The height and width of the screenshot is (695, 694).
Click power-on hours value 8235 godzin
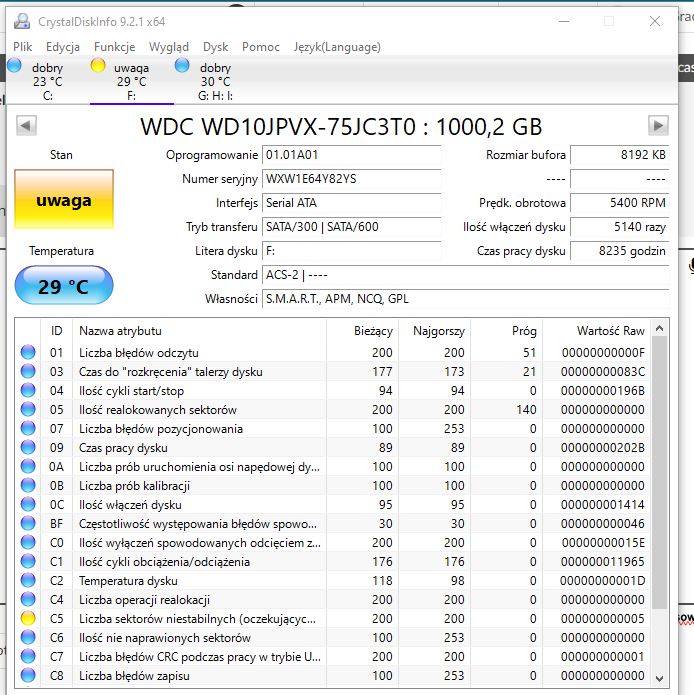click(620, 251)
